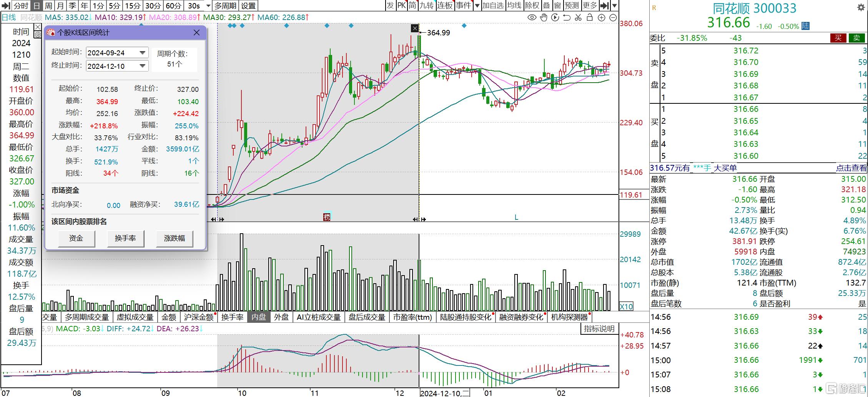The image size is (868, 397).
Task: Click the arrow-to-bar icon right of 更多
Action: (x=605, y=5)
